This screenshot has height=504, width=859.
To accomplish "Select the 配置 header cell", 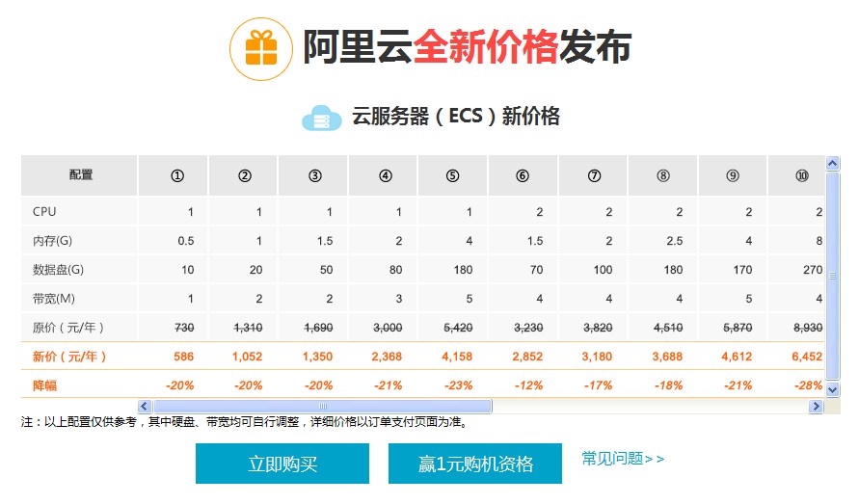I will tap(79, 175).
